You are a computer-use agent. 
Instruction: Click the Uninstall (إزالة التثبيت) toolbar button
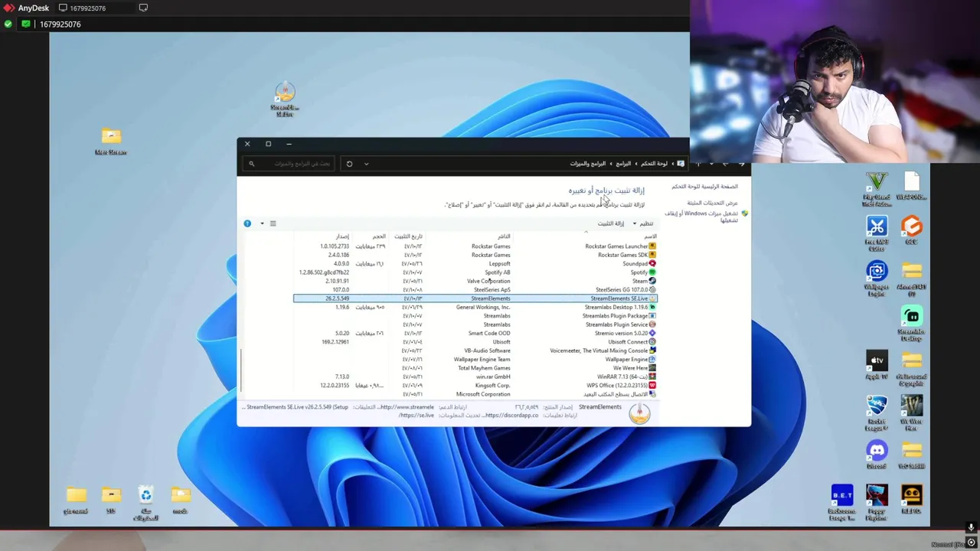[x=611, y=223]
